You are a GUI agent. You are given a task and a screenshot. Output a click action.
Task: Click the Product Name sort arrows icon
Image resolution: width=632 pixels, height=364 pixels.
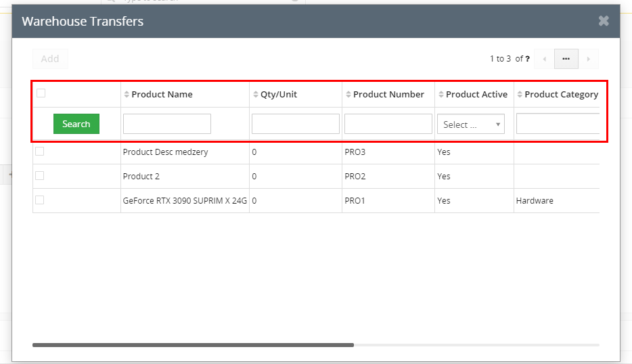click(127, 95)
